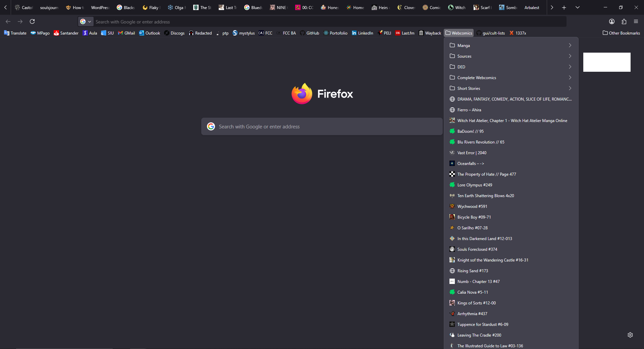Screen dimensions: 644x349
Task: Expand the Complete Webcomics subfolder
Action: [511, 77]
